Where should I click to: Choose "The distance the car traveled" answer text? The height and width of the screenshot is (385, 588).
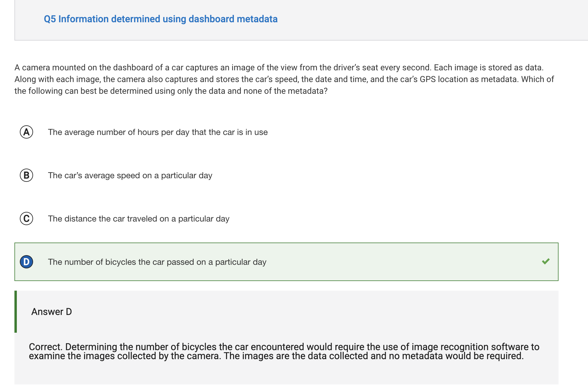click(x=139, y=219)
